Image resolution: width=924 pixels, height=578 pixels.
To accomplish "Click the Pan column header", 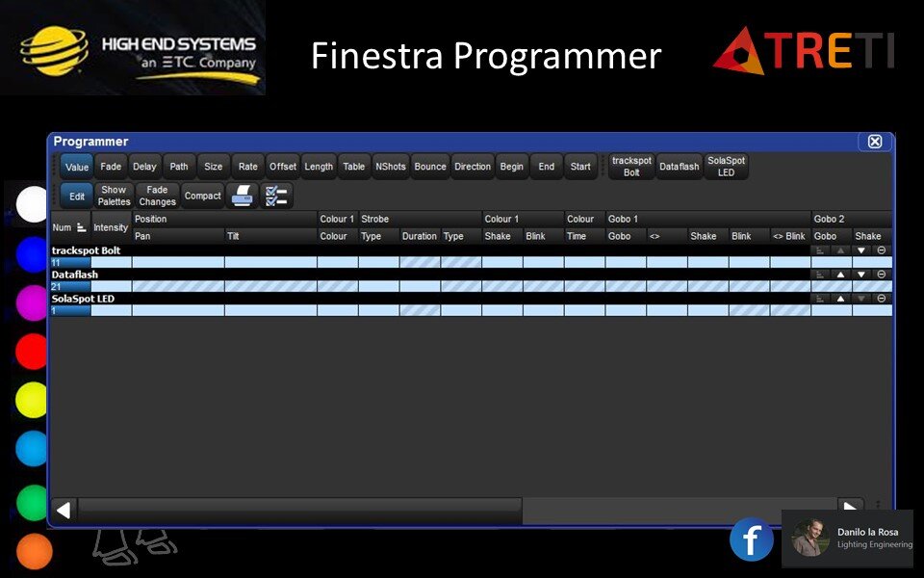I will coord(178,236).
